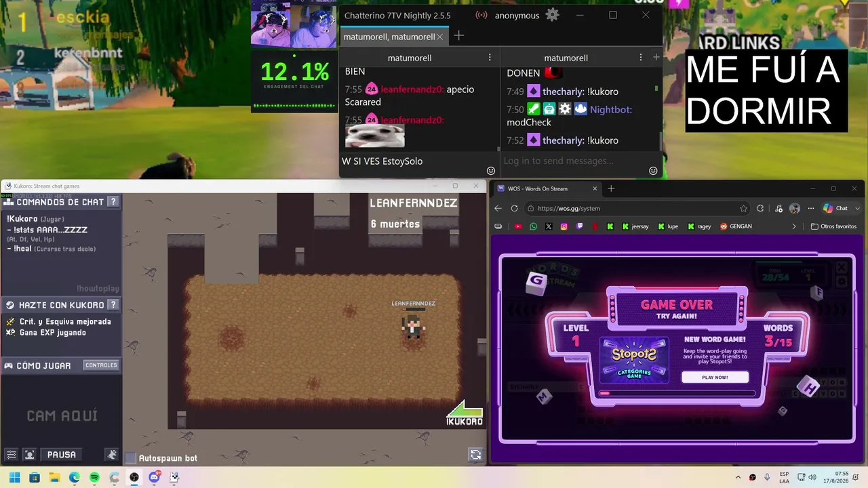The height and width of the screenshot is (488, 868).
Task: Open Chatterino settings gear
Action: 553,15
